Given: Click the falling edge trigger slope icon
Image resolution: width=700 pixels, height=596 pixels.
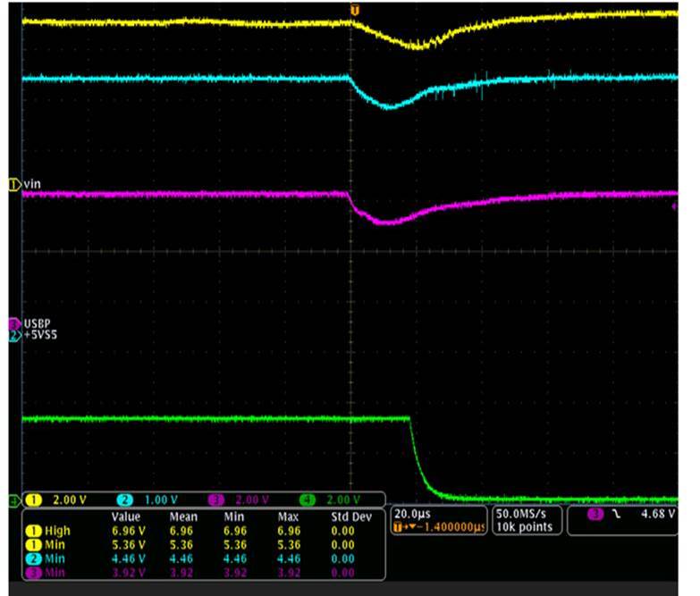Looking at the screenshot, I should tap(617, 514).
